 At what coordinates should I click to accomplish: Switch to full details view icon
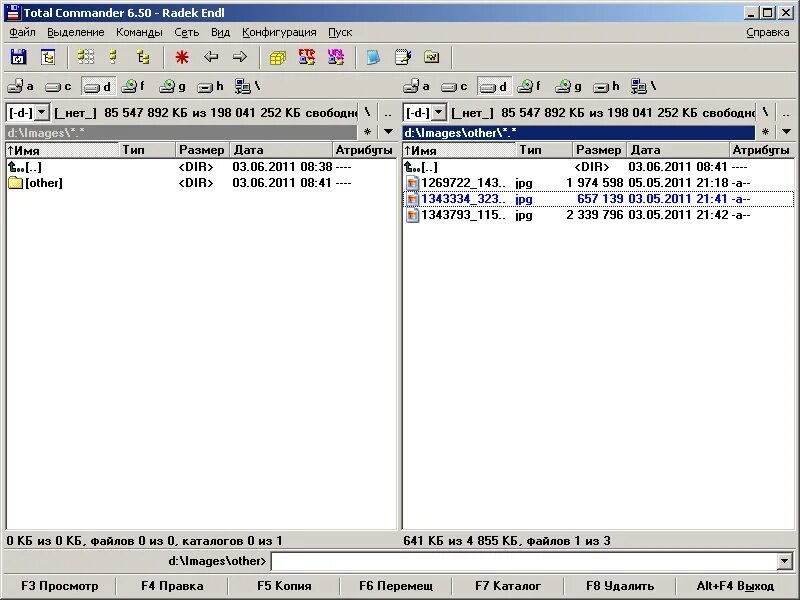113,57
